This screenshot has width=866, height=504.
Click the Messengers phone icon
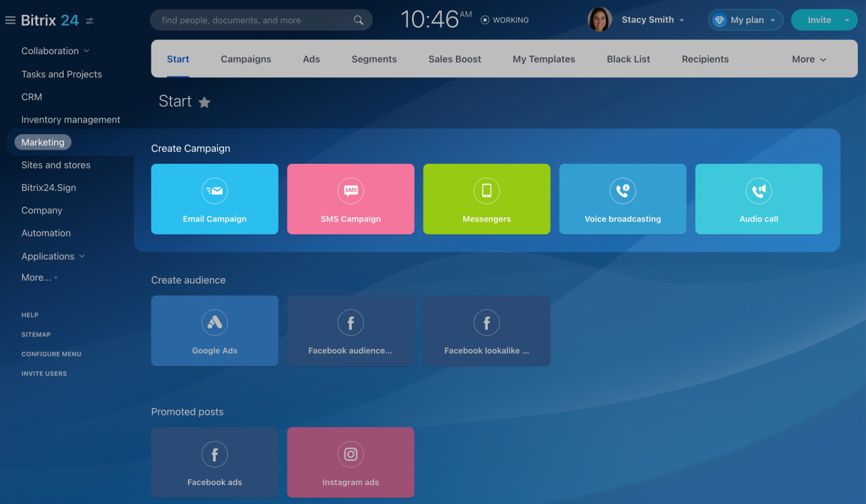486,191
